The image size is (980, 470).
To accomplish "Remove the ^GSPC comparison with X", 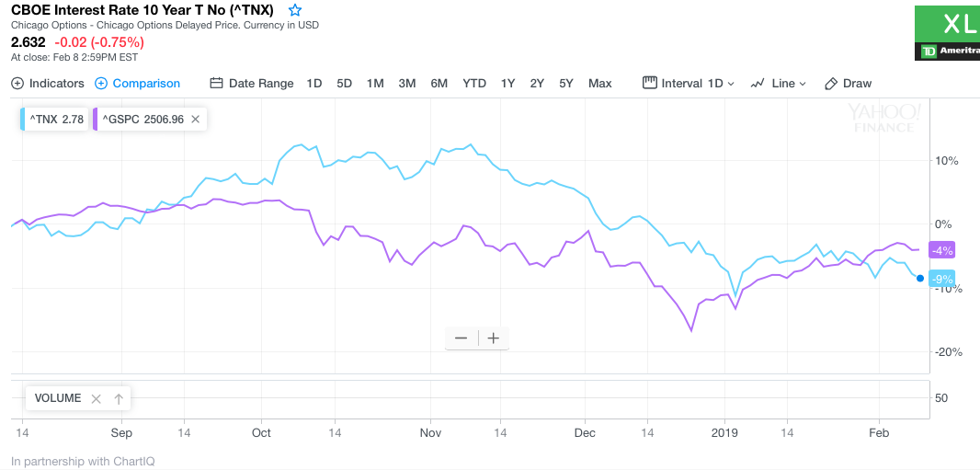I will 196,119.
